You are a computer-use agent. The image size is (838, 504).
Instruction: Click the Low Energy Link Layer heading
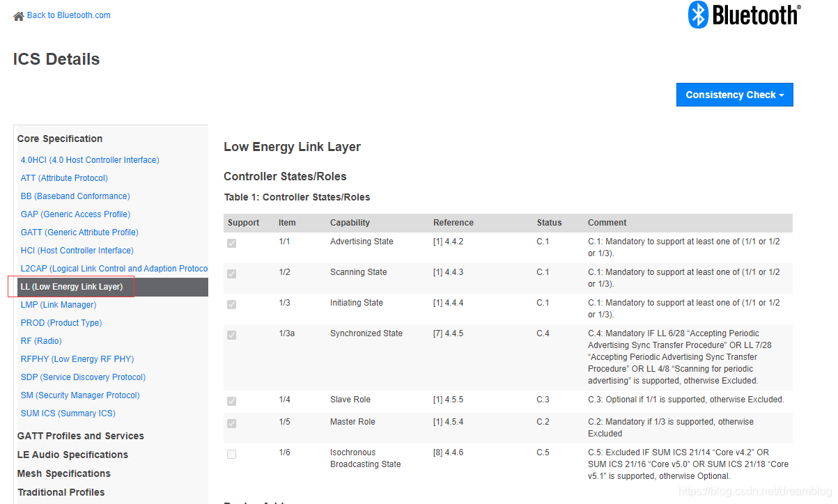click(292, 147)
